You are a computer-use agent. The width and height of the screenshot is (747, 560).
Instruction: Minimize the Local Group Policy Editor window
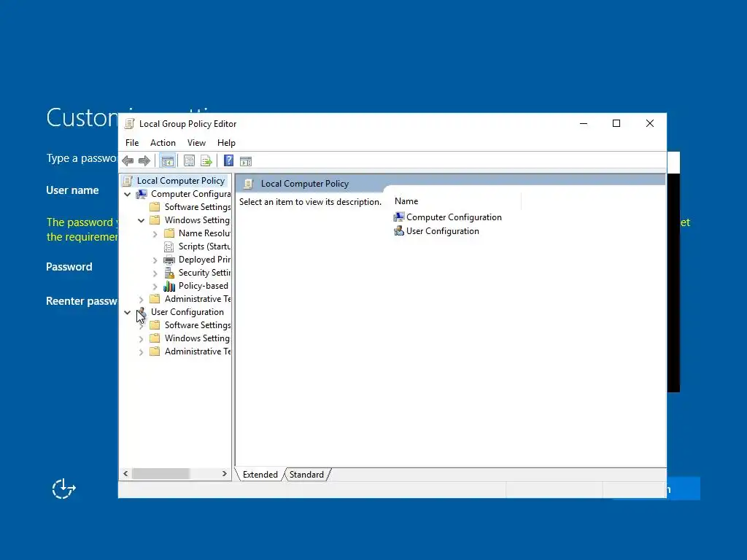click(x=584, y=123)
